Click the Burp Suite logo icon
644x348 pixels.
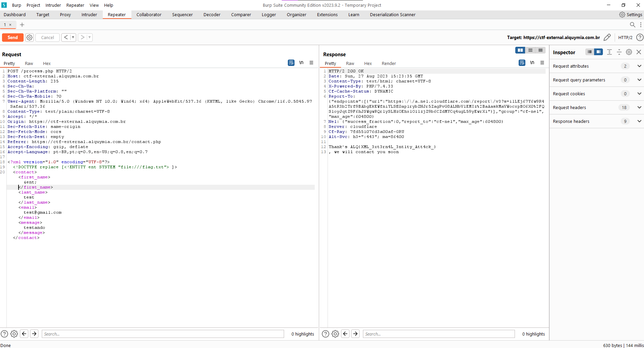click(x=4, y=5)
